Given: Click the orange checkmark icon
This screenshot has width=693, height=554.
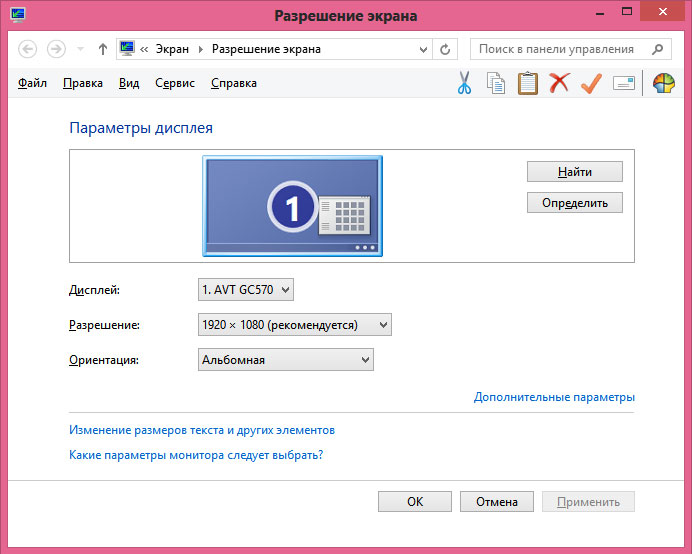Looking at the screenshot, I should click(x=590, y=84).
